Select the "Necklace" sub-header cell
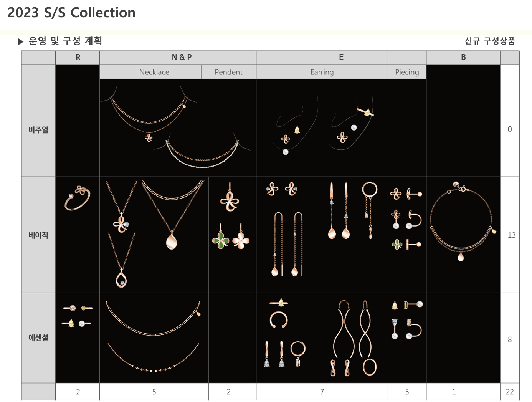 tap(154, 72)
